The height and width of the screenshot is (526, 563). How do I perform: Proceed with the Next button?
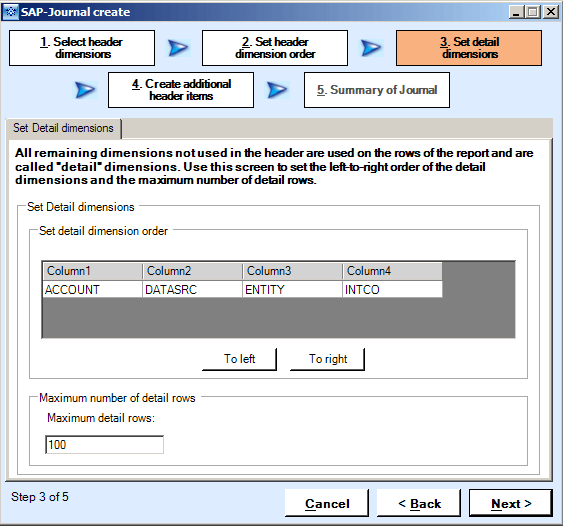[511, 503]
